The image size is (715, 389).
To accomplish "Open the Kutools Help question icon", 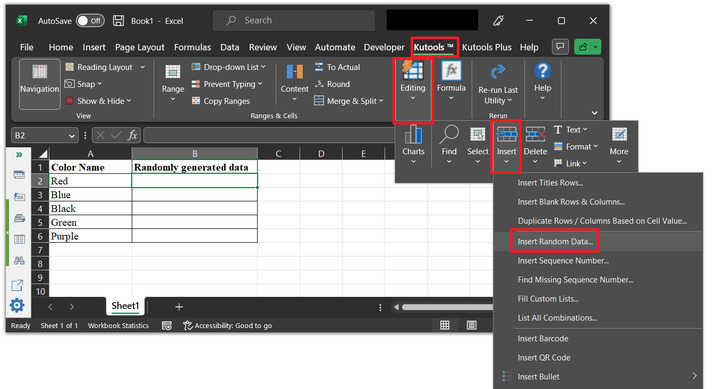I will coord(542,71).
